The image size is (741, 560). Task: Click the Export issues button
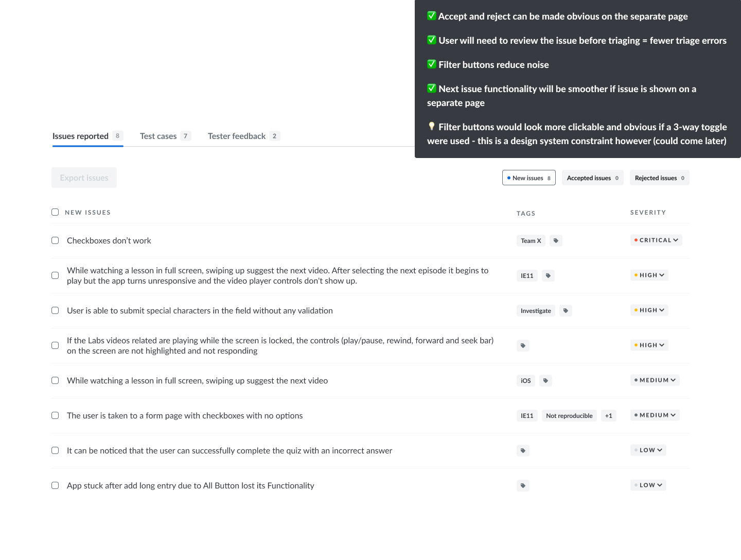[x=84, y=178]
